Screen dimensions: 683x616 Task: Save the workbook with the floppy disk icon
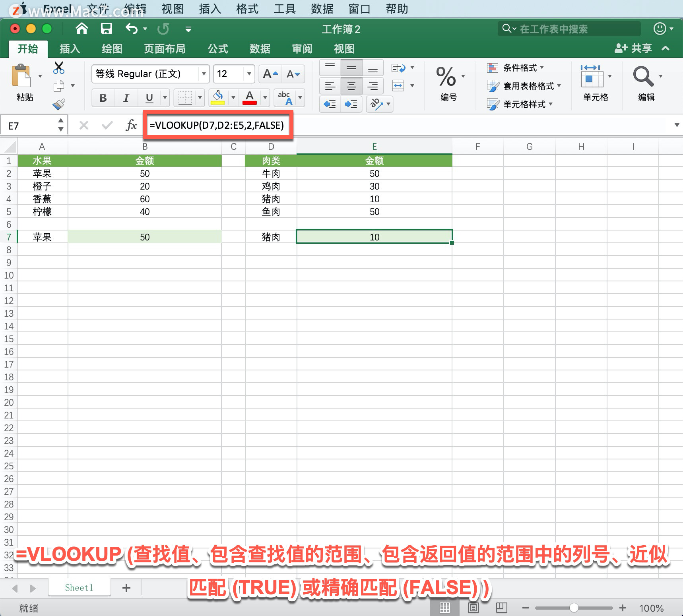[x=106, y=29]
